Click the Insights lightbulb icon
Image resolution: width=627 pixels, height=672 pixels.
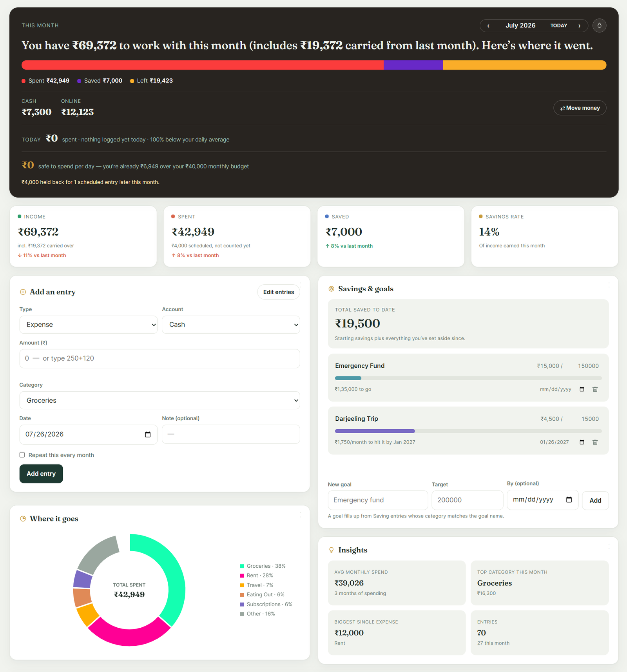click(331, 550)
